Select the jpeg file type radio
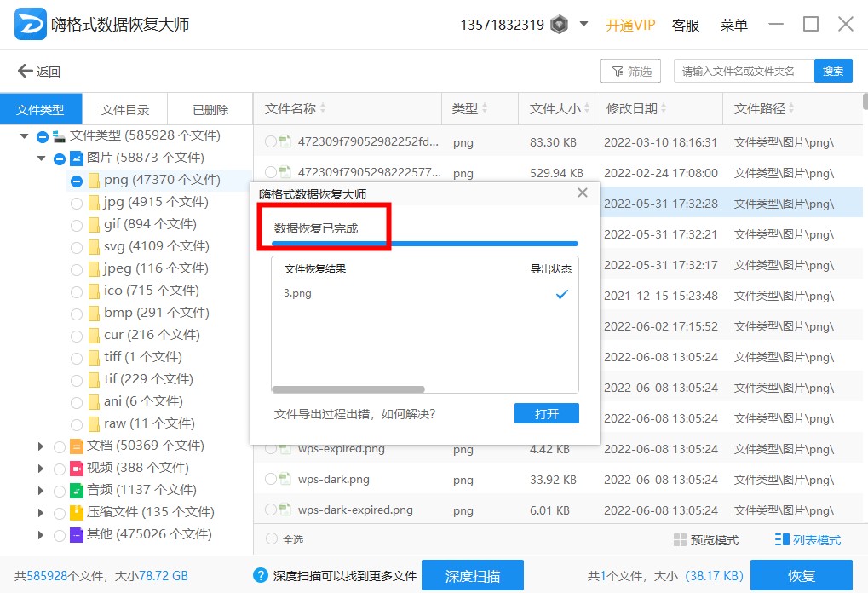Viewport: 868px width, 593px height. [x=77, y=270]
